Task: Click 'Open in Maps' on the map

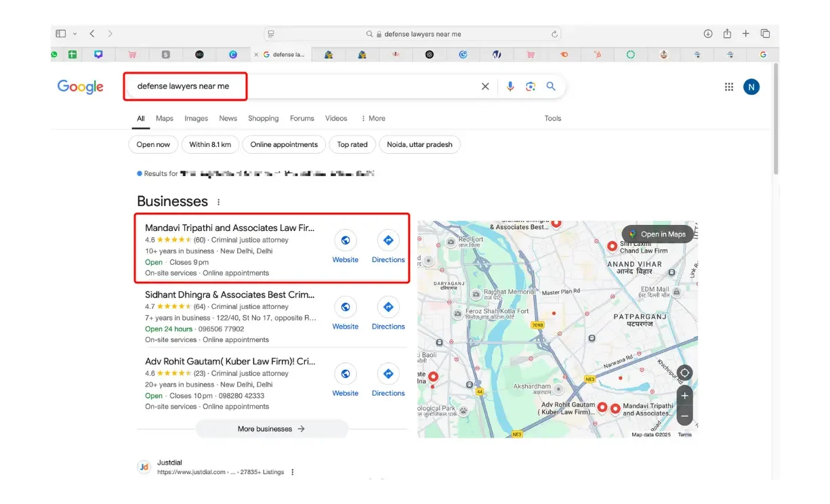Action: coord(657,234)
